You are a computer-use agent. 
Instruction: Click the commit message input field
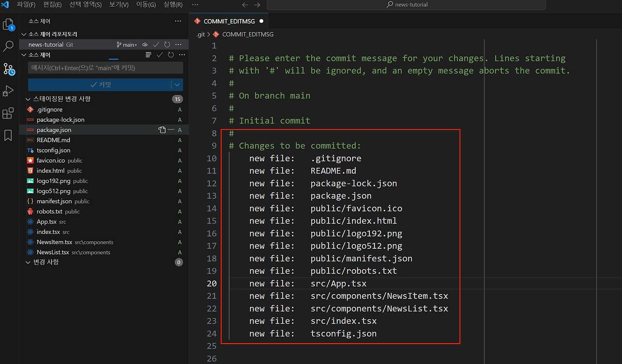pyautogui.click(x=105, y=67)
